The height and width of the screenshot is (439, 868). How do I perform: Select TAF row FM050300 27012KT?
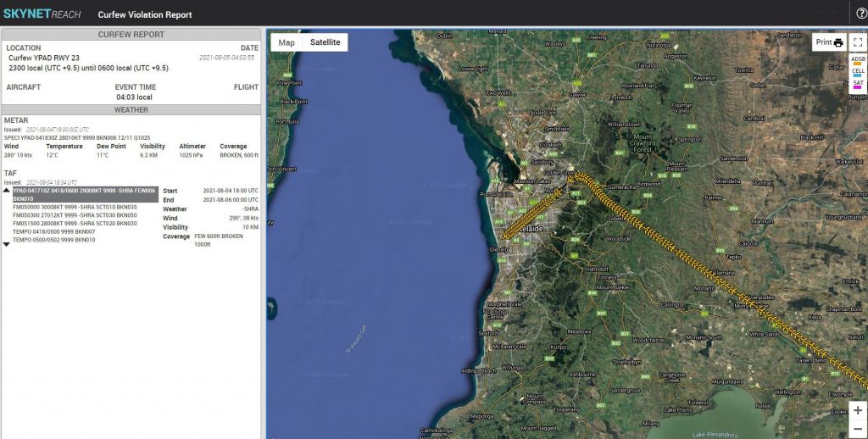coord(75,215)
